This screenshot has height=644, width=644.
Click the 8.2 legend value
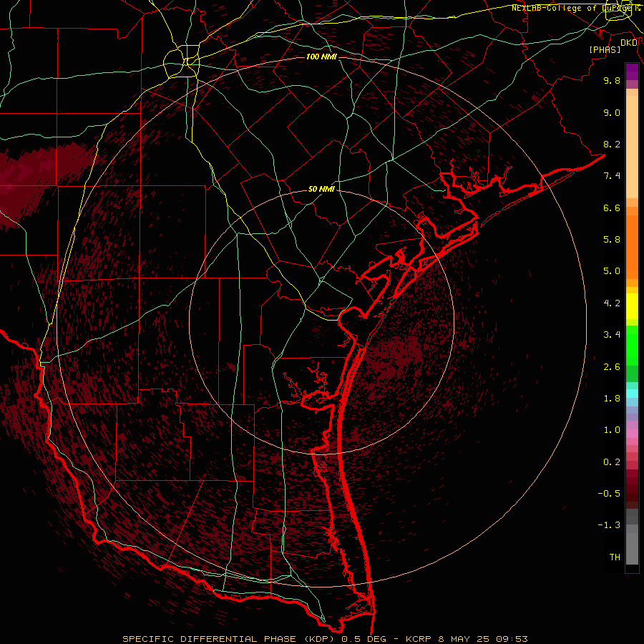tap(612, 144)
